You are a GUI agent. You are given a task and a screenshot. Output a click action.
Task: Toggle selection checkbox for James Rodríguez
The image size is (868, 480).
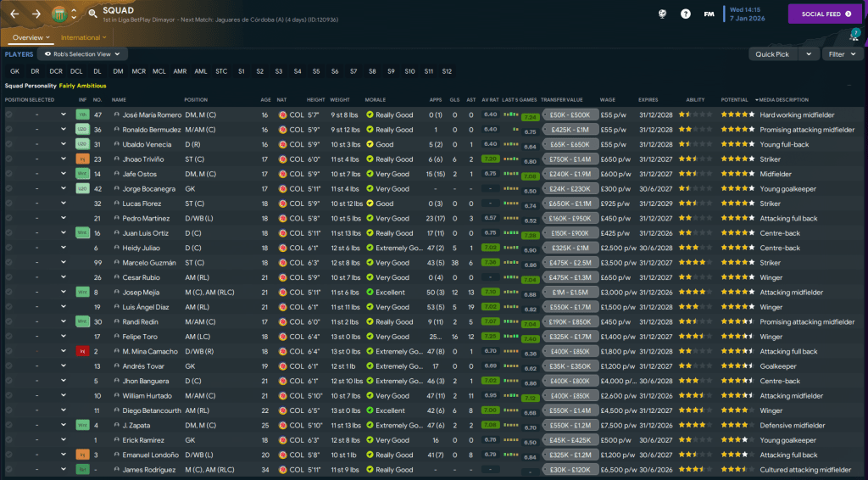9,470
